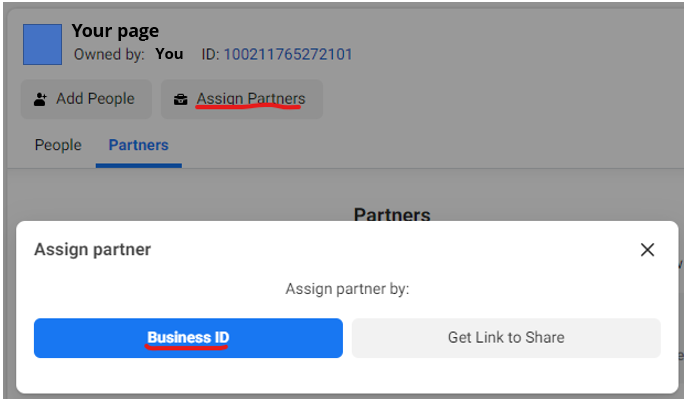Viewport: 687px width, 402px height.
Task: Click the "Your page" title
Action: 115,31
